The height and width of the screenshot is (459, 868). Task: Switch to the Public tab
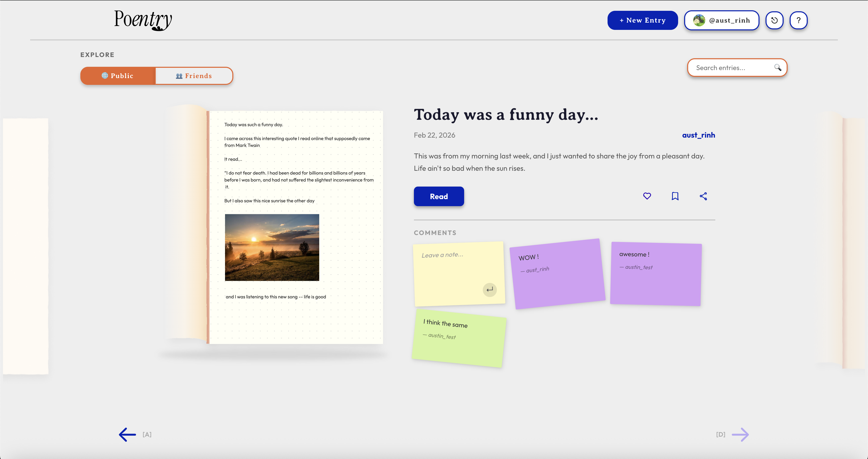click(118, 76)
